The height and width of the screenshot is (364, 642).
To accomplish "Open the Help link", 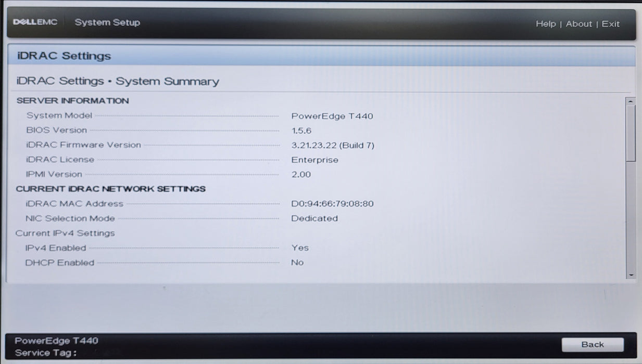I will [x=546, y=24].
